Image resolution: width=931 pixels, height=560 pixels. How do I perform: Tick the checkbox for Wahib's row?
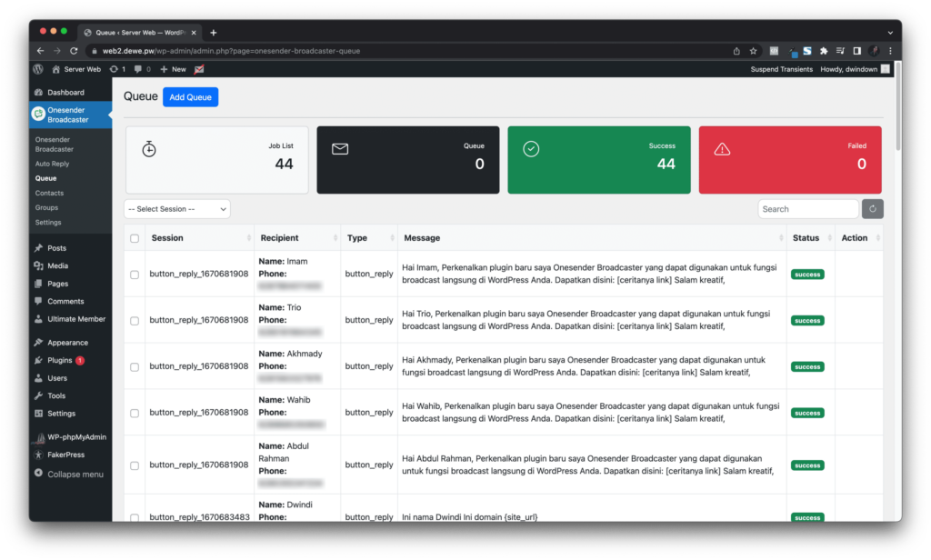[135, 413]
